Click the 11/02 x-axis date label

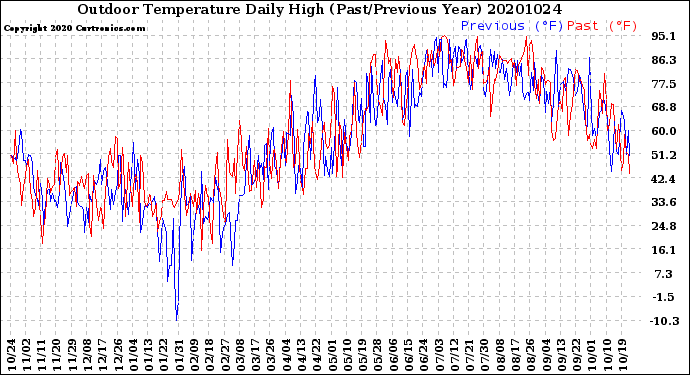coord(26,355)
